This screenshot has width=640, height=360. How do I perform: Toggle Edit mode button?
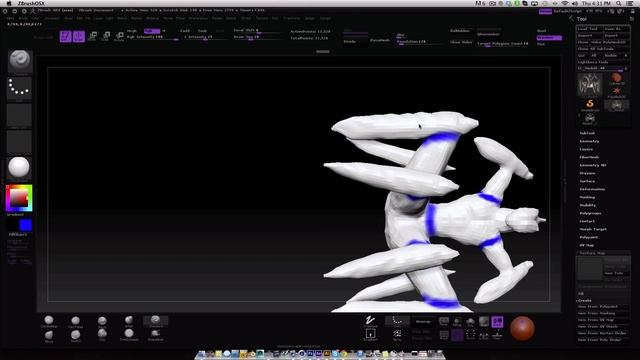pyautogui.click(x=66, y=36)
